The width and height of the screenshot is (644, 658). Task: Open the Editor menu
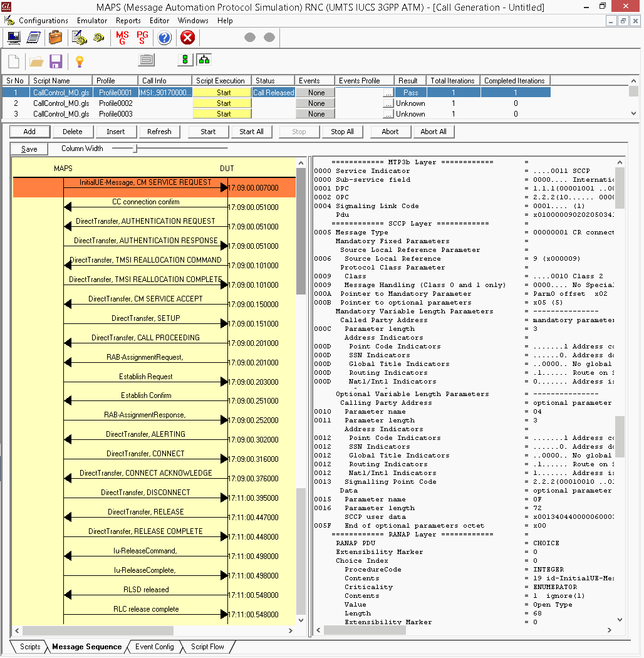tap(159, 21)
